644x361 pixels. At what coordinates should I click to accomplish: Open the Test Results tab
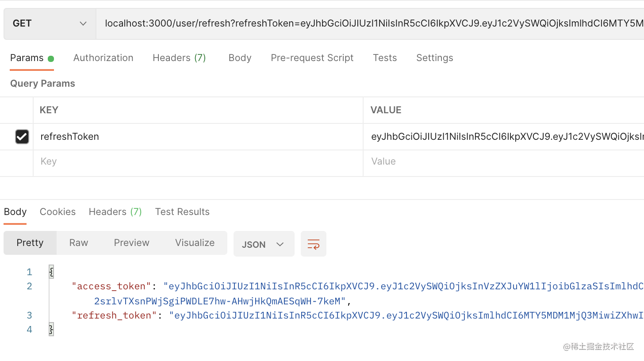click(x=182, y=212)
